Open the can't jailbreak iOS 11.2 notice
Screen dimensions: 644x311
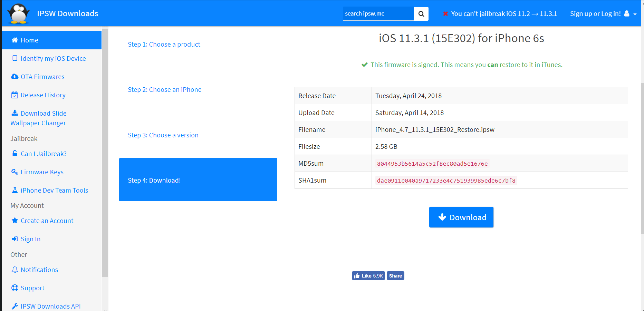click(504, 14)
